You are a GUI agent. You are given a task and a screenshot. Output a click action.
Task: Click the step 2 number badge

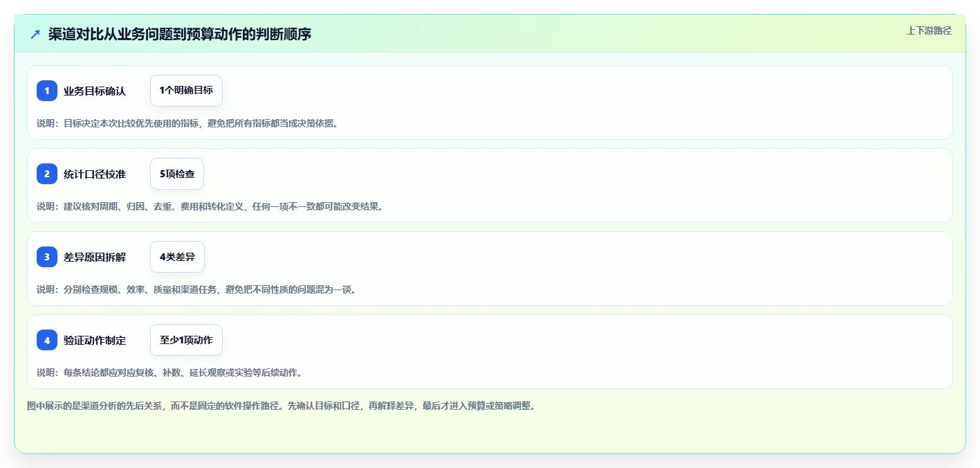pyautogui.click(x=47, y=174)
